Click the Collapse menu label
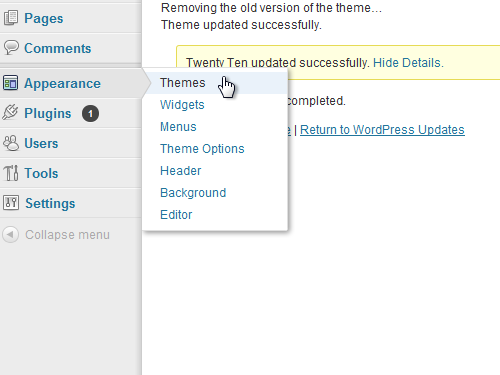 click(68, 235)
